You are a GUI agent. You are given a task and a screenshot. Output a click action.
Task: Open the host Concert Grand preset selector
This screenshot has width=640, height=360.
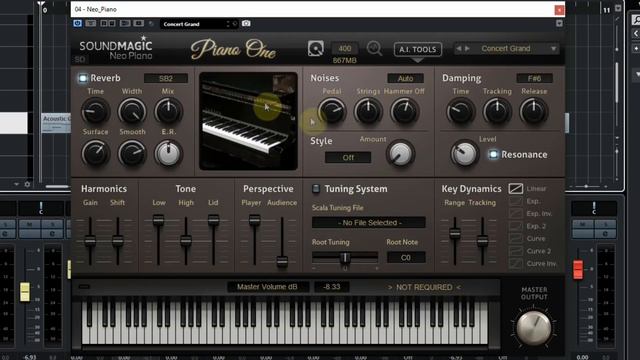tap(199, 24)
